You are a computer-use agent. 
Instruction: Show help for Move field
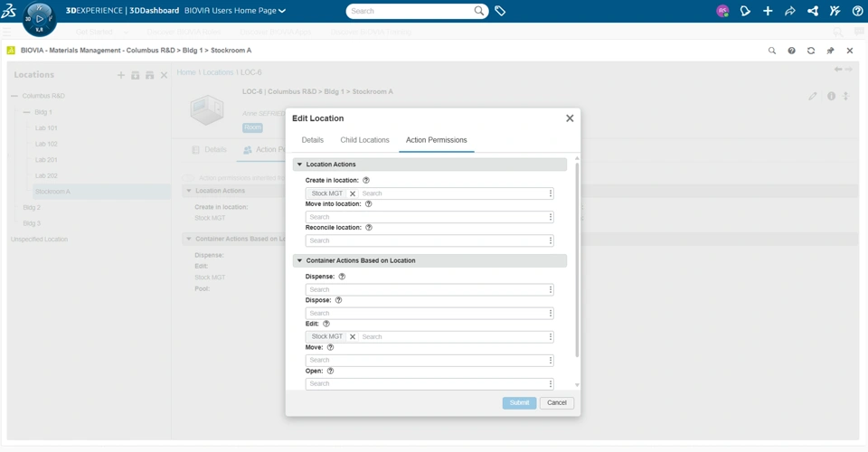331,347
